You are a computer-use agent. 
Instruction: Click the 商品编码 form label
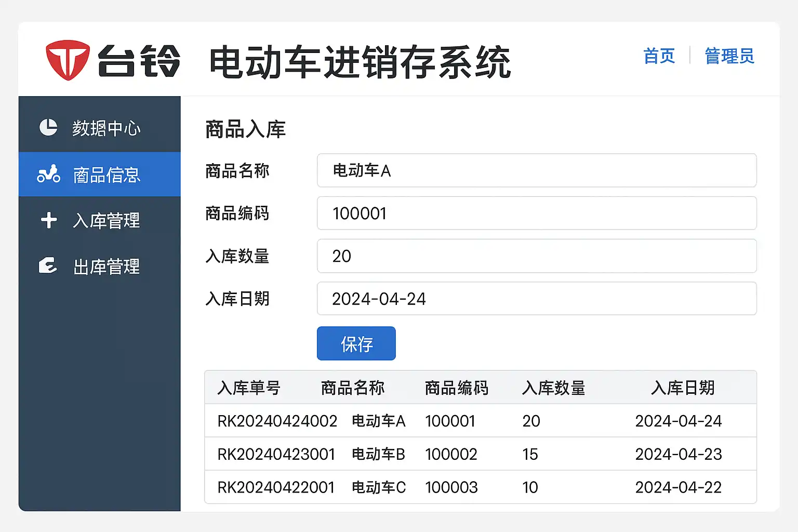coord(237,213)
